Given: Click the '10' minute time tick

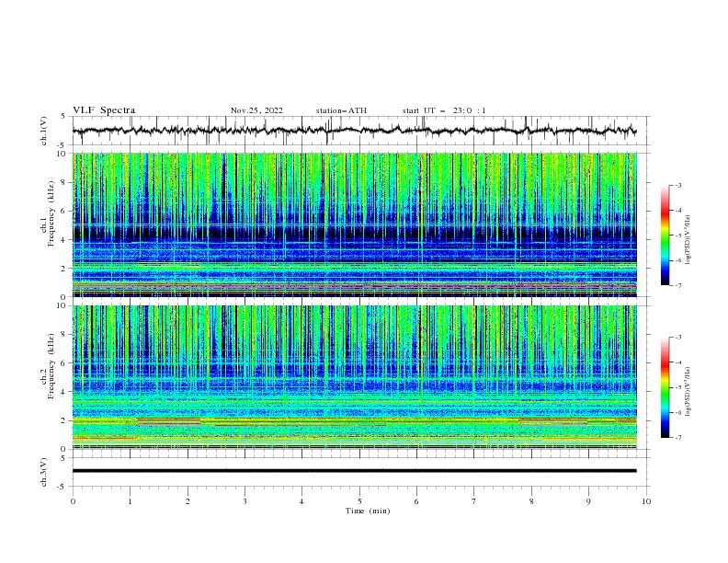Looking at the screenshot, I should (x=646, y=501).
